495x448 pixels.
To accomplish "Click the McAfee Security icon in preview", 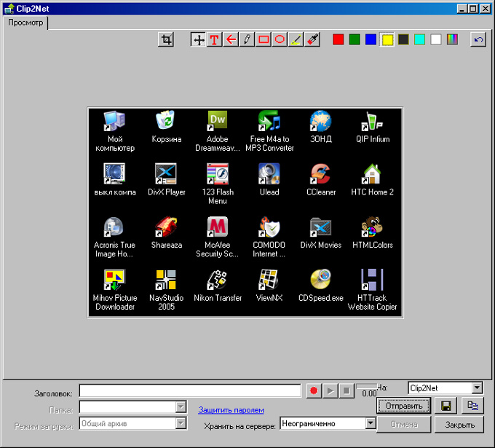I will click(218, 227).
